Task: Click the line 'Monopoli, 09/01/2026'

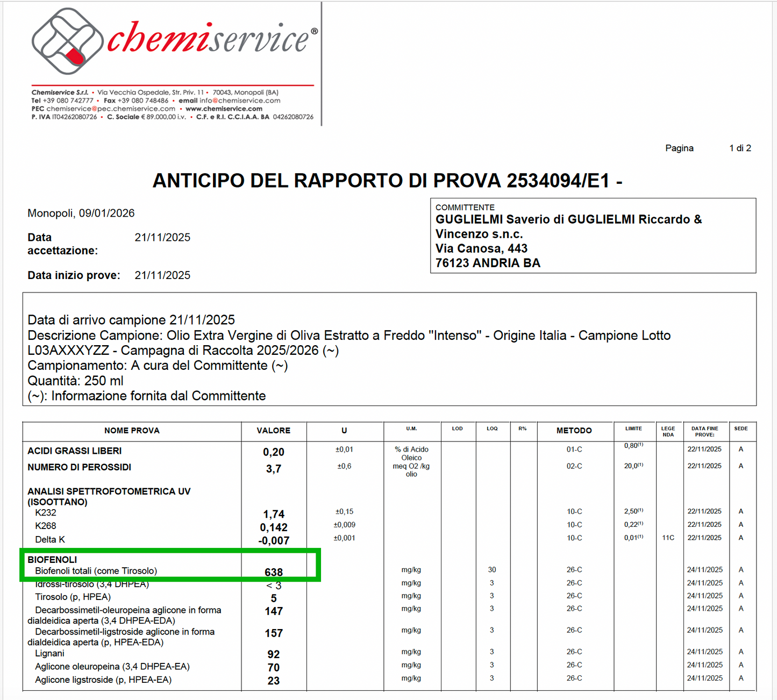Action: [81, 213]
